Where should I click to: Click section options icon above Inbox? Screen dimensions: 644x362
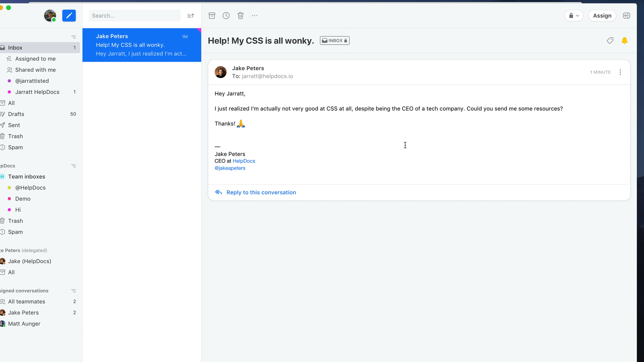[x=73, y=37]
